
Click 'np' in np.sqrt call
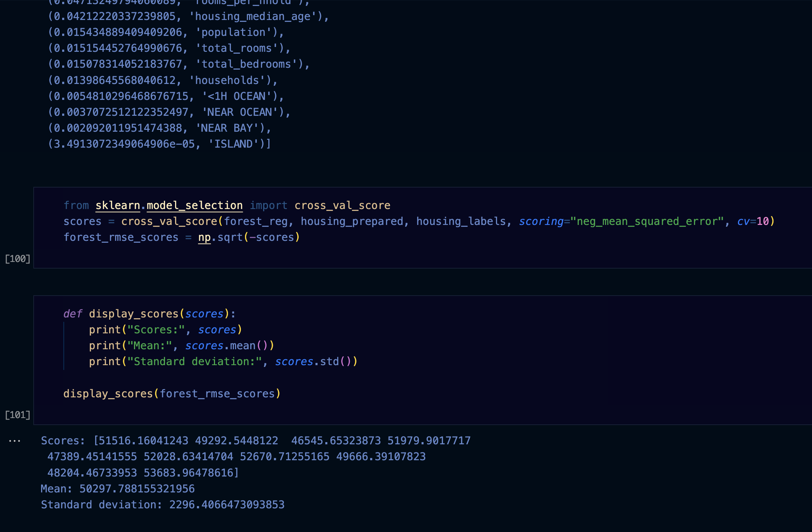204,237
